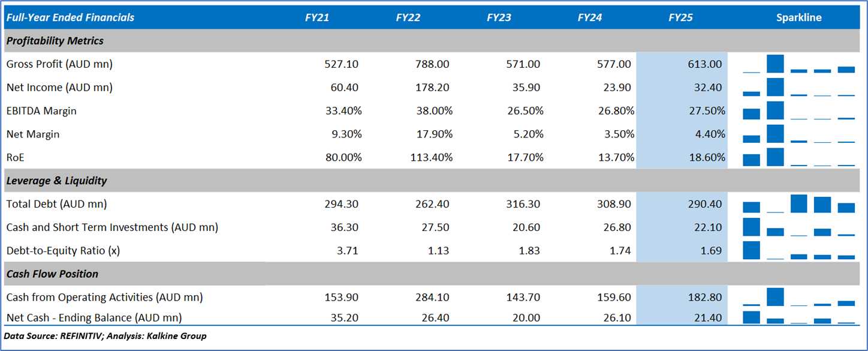The height and width of the screenshot is (351, 868).
Task: Click the Data Source REFINITIV footnote text
Action: [x=105, y=336]
